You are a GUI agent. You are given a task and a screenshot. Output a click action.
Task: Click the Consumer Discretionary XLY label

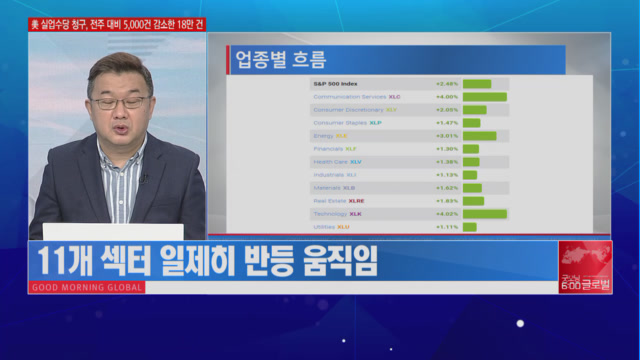tap(355, 110)
